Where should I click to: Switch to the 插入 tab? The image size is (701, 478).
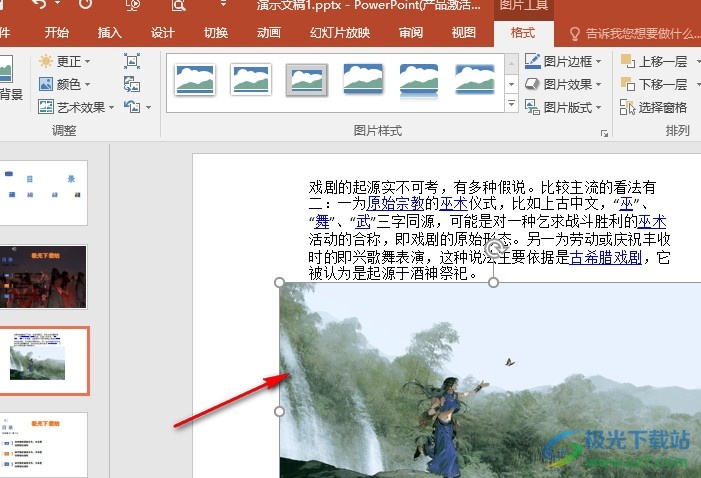[x=110, y=33]
